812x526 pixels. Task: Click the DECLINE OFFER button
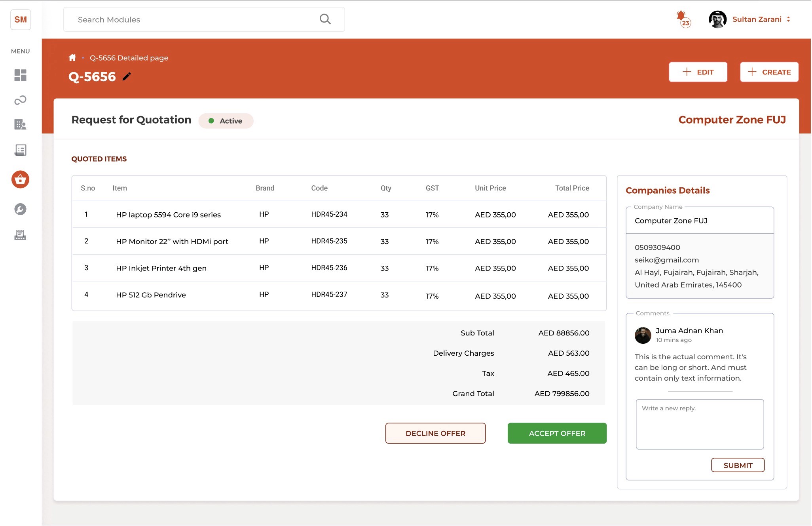pyautogui.click(x=435, y=433)
